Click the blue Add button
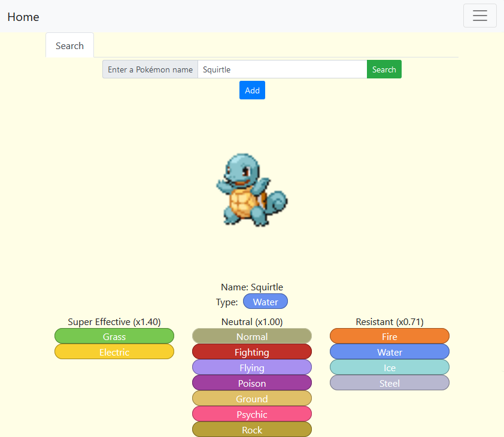This screenshot has height=437, width=504. 253,90
